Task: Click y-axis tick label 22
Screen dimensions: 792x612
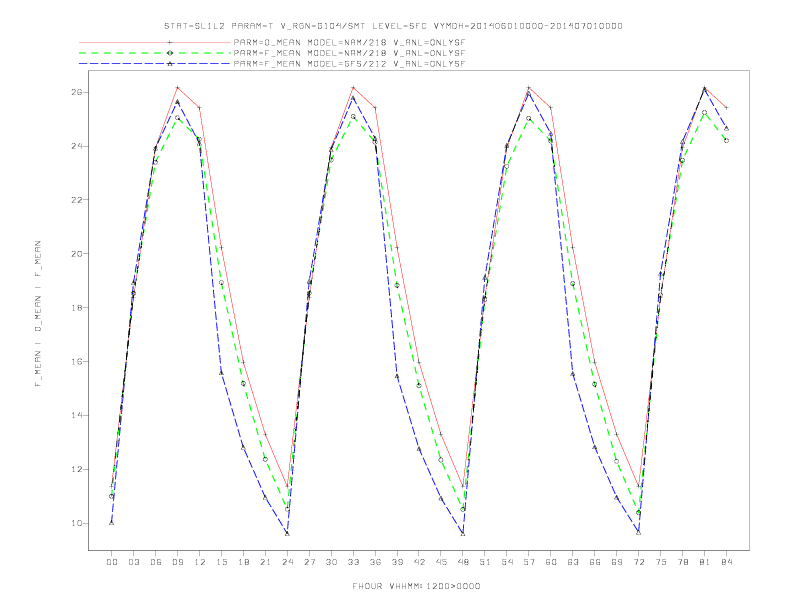Action: pos(77,200)
